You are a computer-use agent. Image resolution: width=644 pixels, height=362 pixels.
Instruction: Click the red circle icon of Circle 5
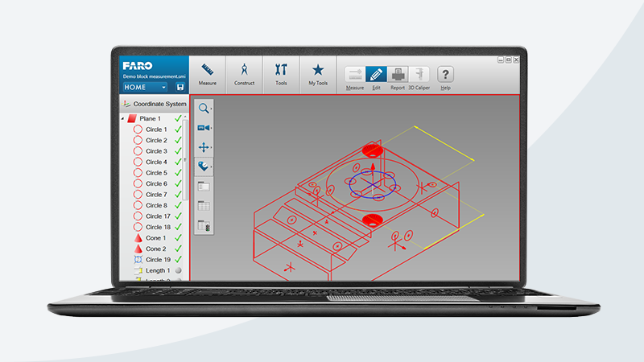(138, 173)
